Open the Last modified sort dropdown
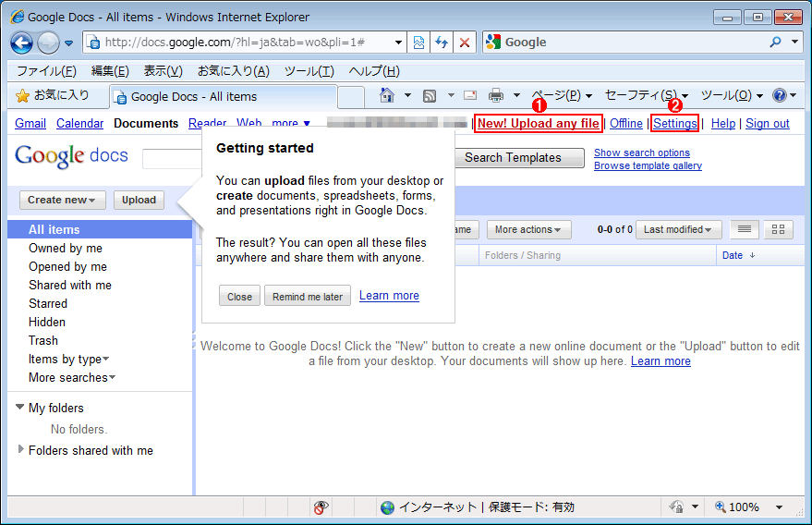Image resolution: width=812 pixels, height=525 pixels. pyautogui.click(x=678, y=229)
